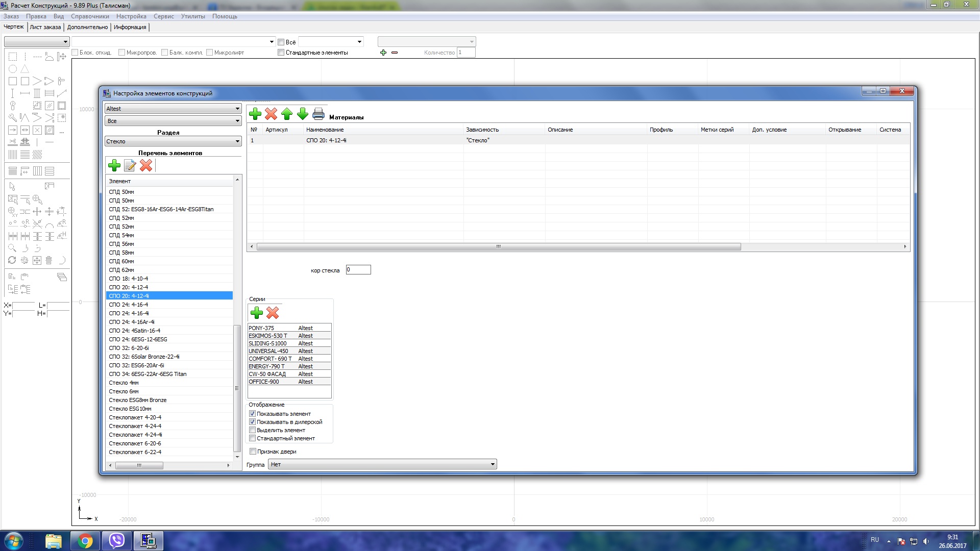The width and height of the screenshot is (980, 551).
Task: Open the Windows Start menu
Action: coord(14,541)
